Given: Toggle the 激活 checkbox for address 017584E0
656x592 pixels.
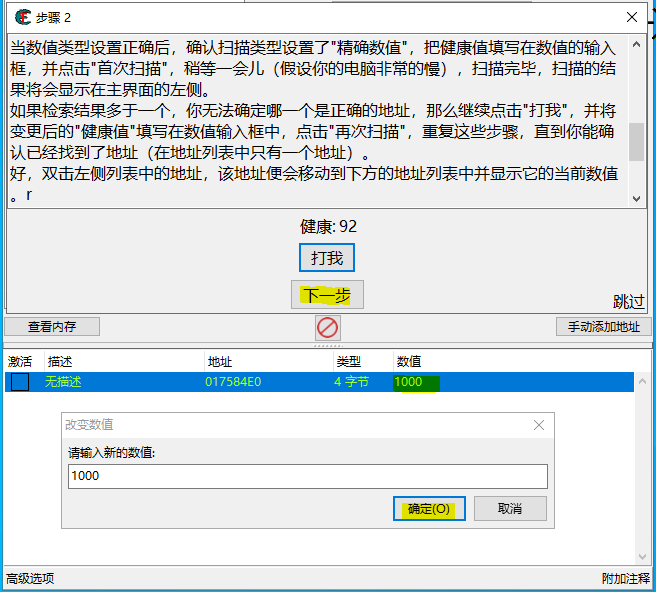Looking at the screenshot, I should [20, 382].
